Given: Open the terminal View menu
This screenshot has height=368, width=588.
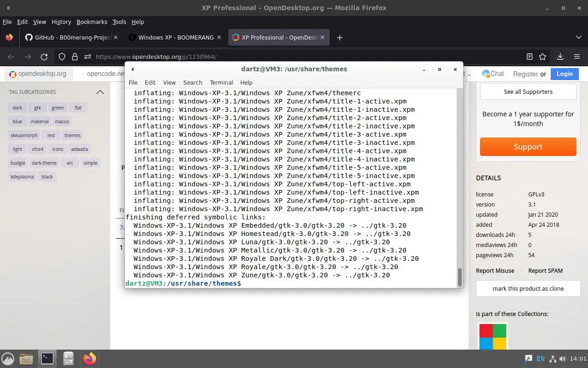Looking at the screenshot, I should (x=169, y=82).
